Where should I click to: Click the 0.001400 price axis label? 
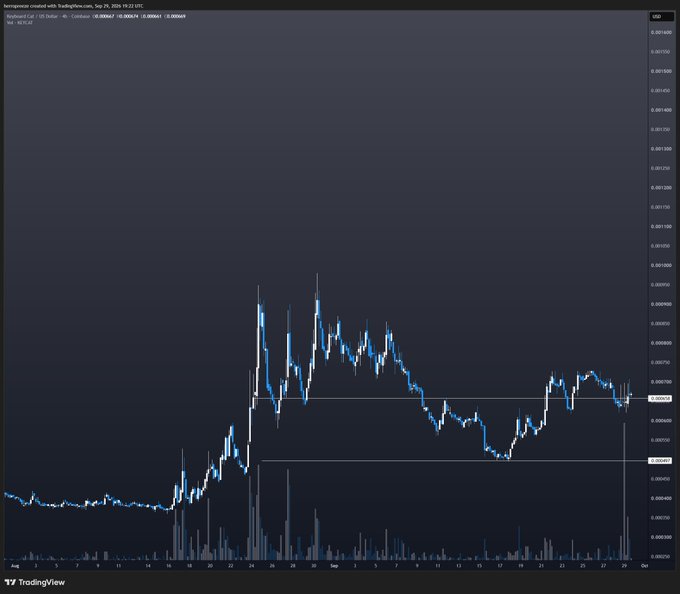[661, 110]
